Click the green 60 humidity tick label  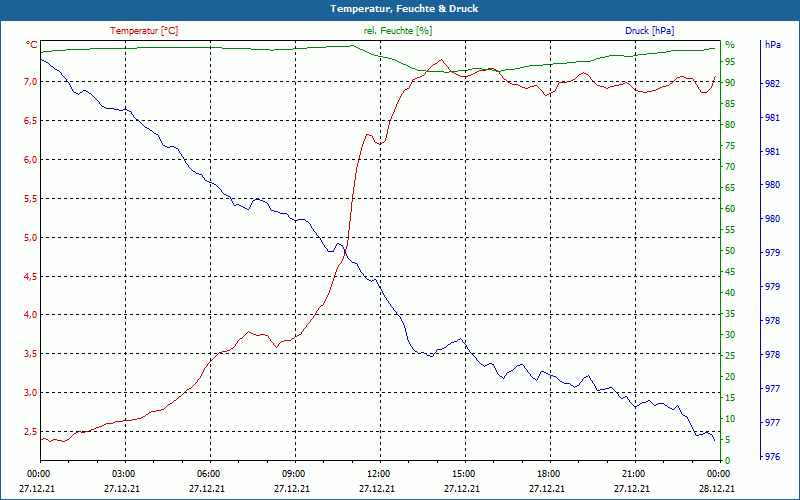point(730,209)
